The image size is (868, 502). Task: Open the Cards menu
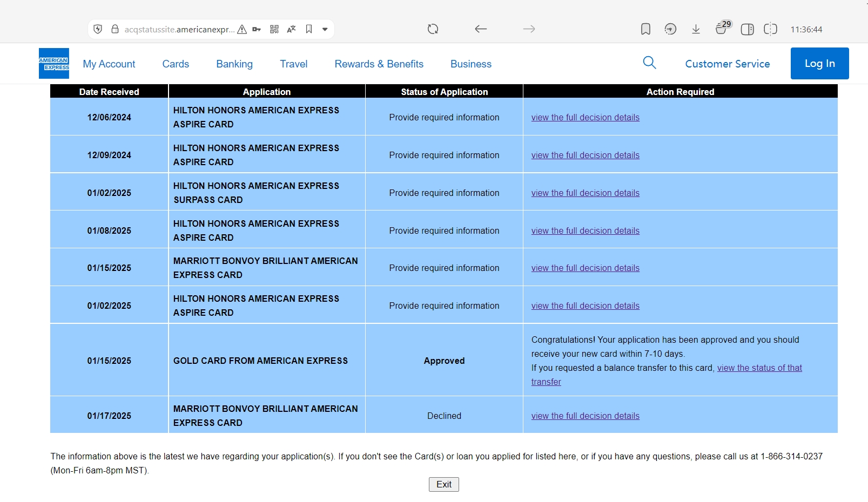coord(176,64)
